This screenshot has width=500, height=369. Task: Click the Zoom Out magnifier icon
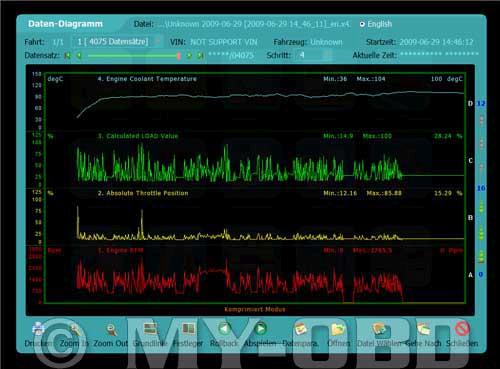[x=111, y=330]
